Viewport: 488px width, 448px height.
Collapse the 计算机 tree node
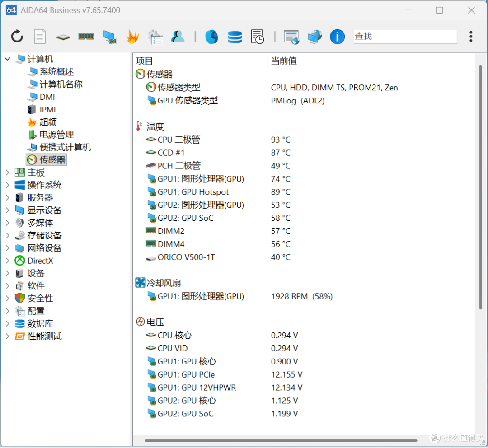[x=8, y=59]
